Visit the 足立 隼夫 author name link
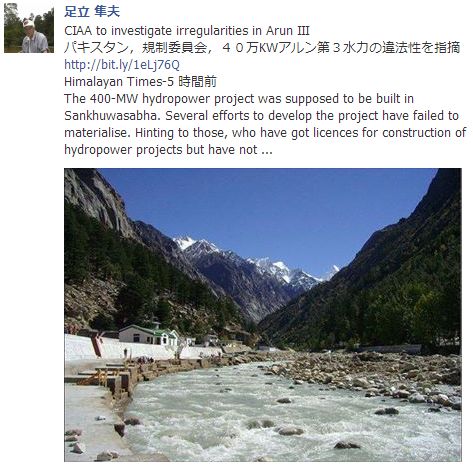This screenshot has height=472, width=473. (x=92, y=12)
